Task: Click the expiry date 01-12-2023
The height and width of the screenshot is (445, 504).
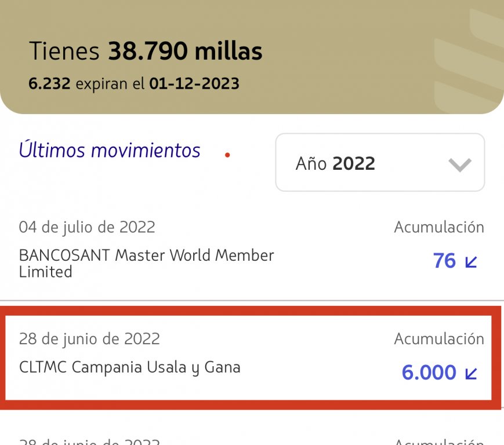Action: click(x=194, y=84)
